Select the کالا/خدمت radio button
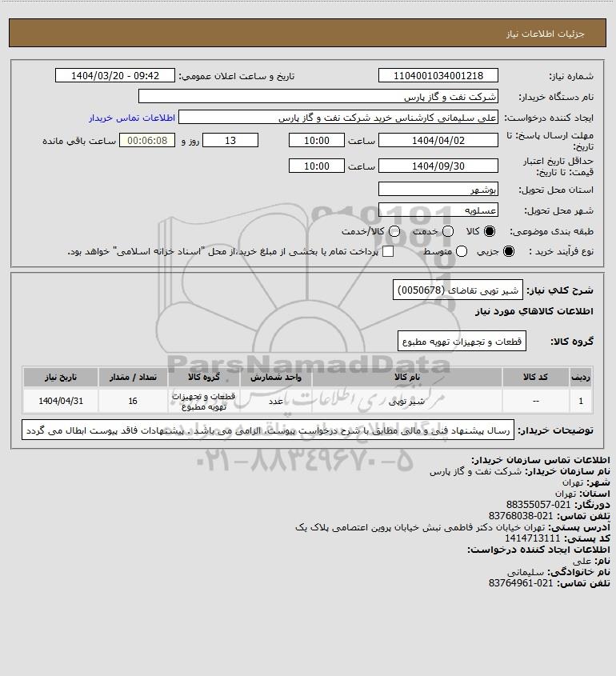 point(394,231)
